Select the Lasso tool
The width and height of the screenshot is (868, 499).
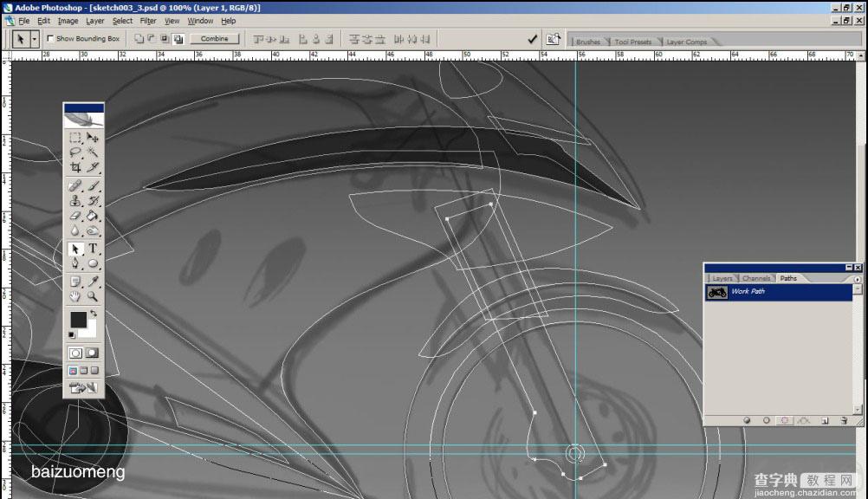75,152
